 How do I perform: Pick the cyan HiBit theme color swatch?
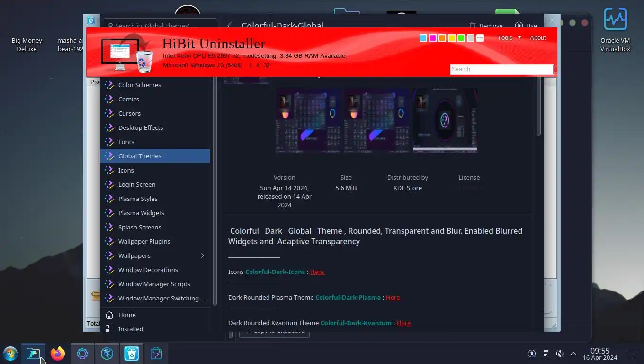[x=423, y=38]
